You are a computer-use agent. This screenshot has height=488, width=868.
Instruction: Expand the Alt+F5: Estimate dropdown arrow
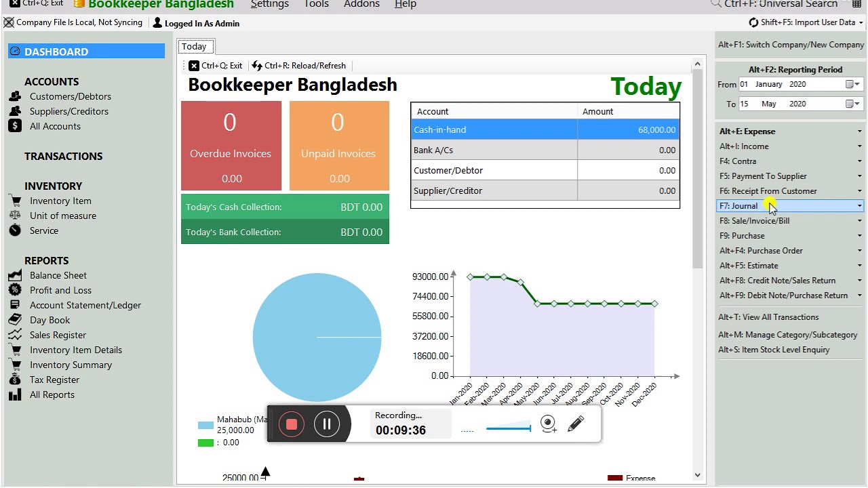tap(859, 266)
